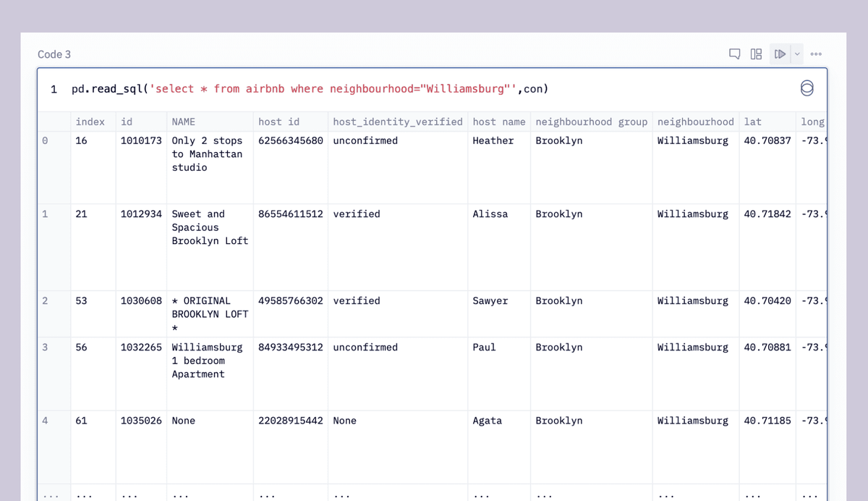Screen dimensions: 868x501
Task: Click index value 16
Action: (x=81, y=140)
